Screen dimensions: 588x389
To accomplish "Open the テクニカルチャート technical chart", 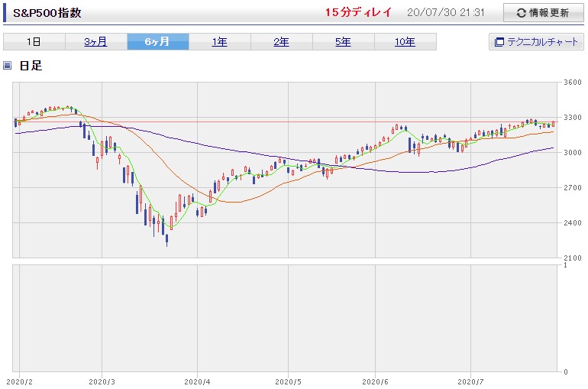I will click(x=536, y=41).
